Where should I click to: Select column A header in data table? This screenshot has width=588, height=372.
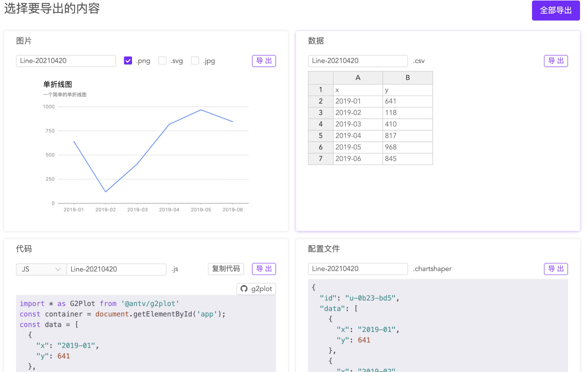[x=358, y=78]
